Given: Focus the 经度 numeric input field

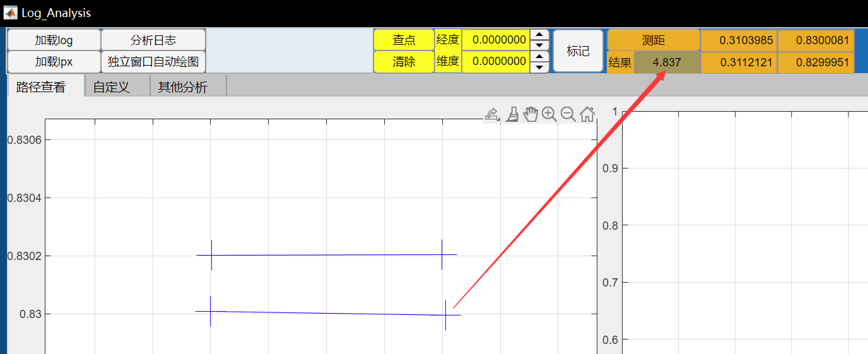Looking at the screenshot, I should [496, 40].
